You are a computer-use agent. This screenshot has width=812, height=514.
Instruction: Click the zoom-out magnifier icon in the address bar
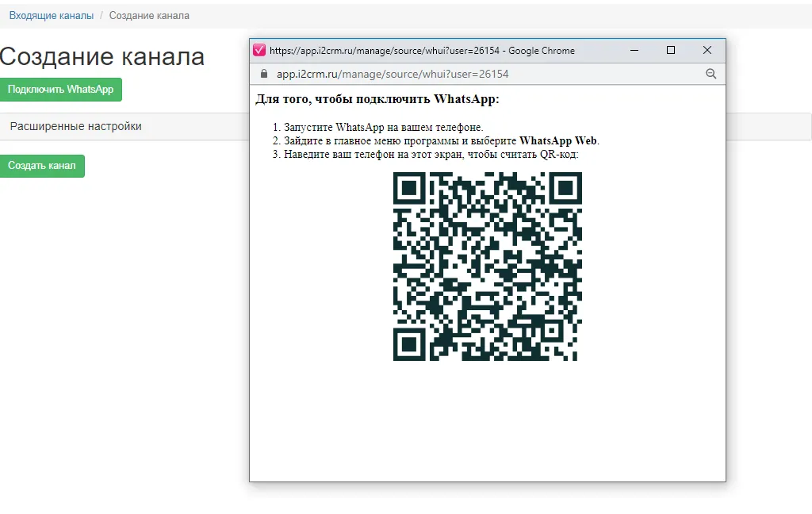click(x=710, y=74)
